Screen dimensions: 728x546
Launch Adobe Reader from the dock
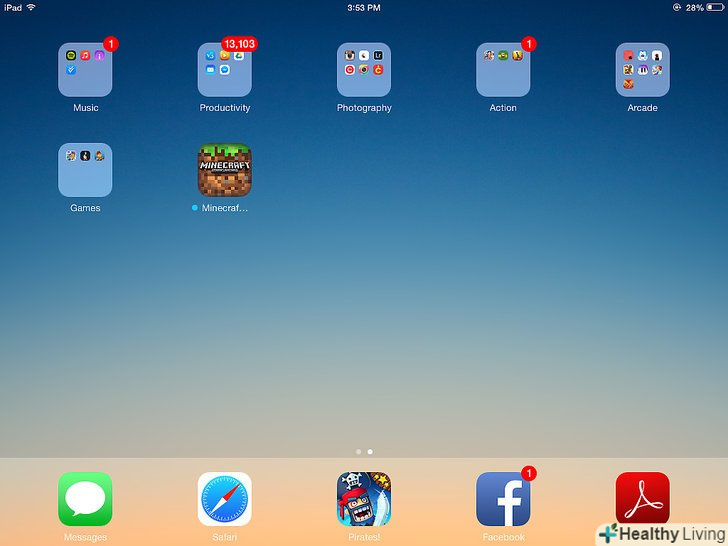(x=643, y=499)
